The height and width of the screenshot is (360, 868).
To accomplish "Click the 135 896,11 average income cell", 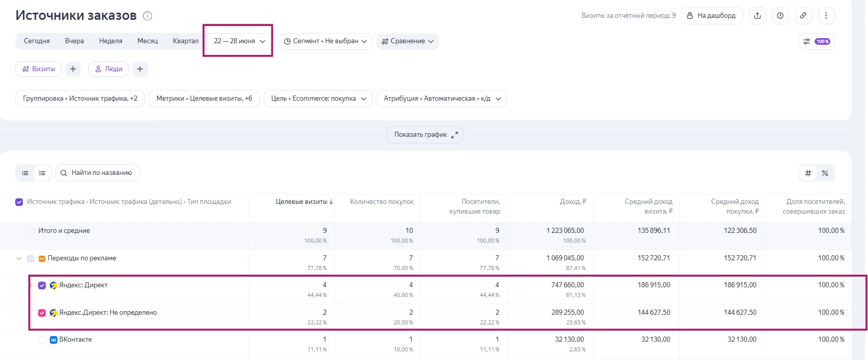I will coord(654,231).
